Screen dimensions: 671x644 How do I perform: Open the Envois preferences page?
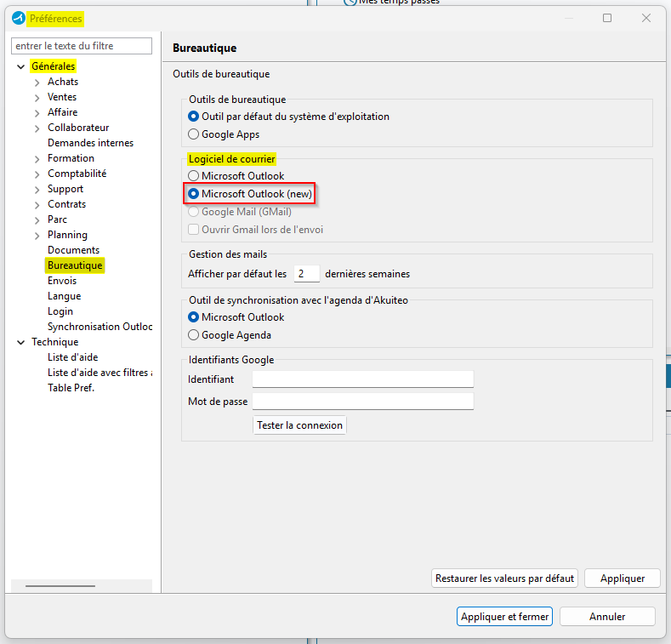[62, 281]
